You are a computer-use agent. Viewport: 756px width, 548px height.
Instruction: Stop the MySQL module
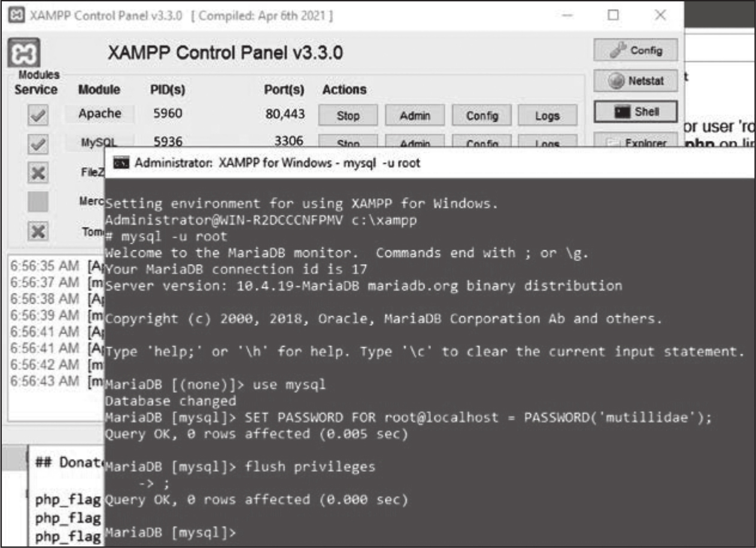click(348, 141)
